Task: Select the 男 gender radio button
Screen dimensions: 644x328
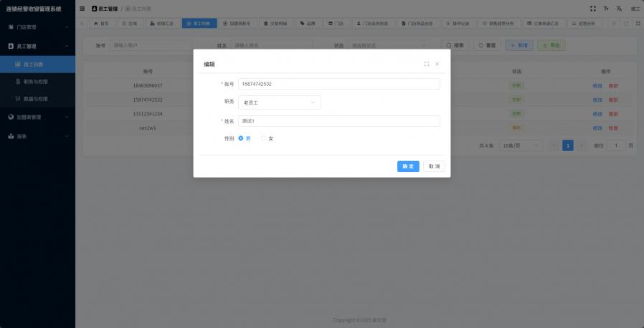Action: 241,138
